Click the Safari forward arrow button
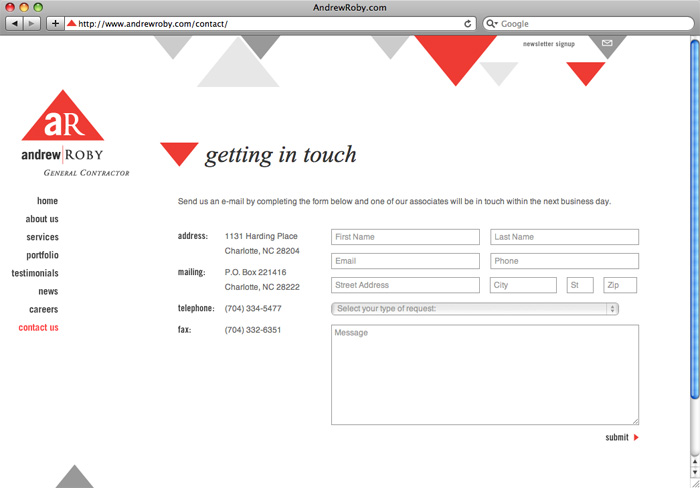Screen dimensions: 700x488 32,23
